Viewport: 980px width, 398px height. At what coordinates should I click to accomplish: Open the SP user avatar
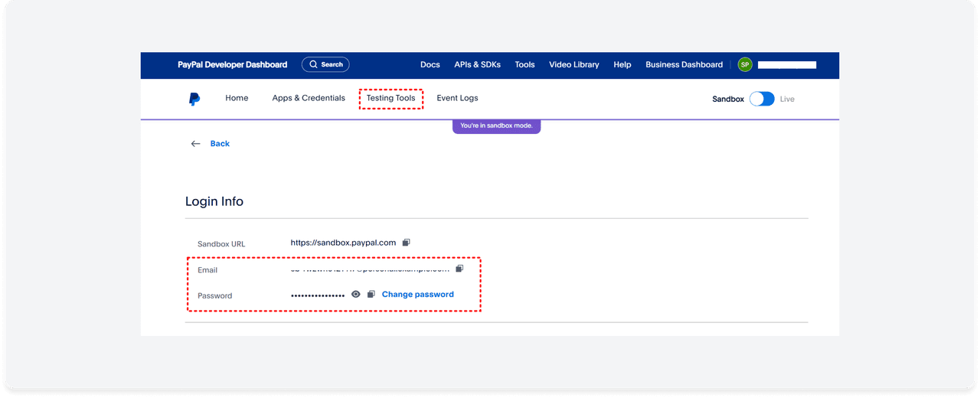744,65
